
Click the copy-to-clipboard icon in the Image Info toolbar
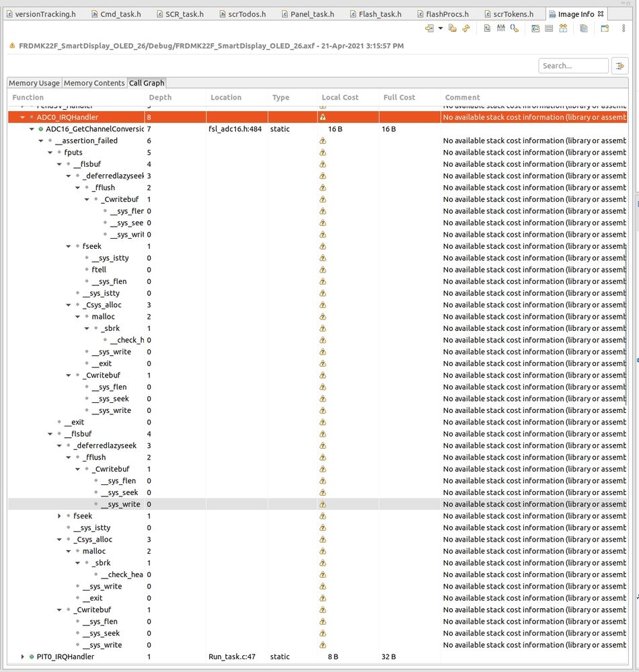click(x=583, y=29)
